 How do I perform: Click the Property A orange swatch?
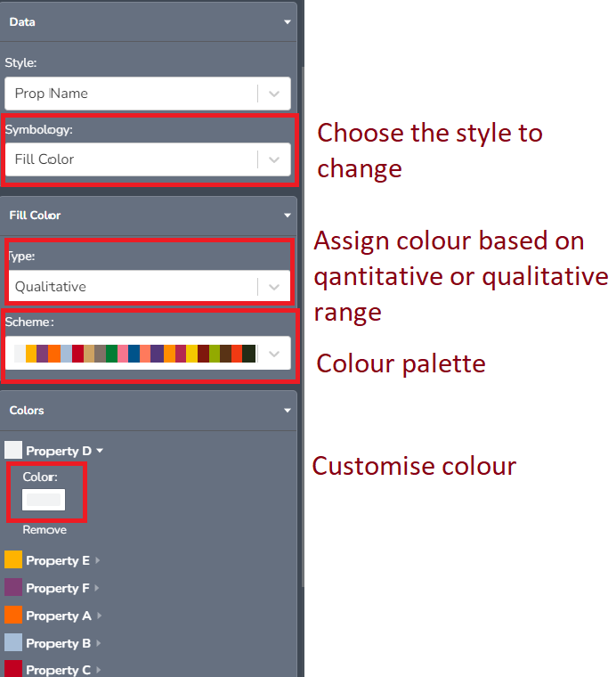(13, 615)
